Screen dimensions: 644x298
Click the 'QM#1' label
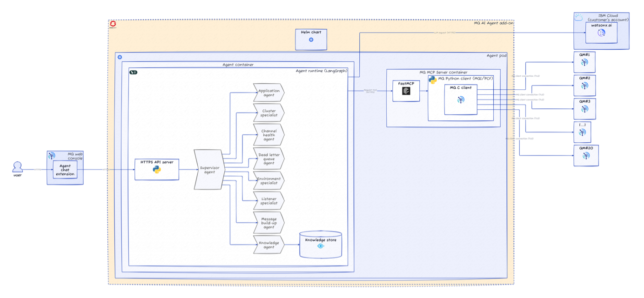tap(584, 54)
